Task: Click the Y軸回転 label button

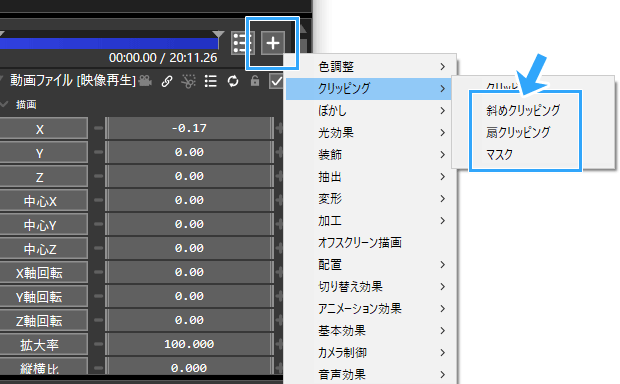Action: tap(43, 297)
